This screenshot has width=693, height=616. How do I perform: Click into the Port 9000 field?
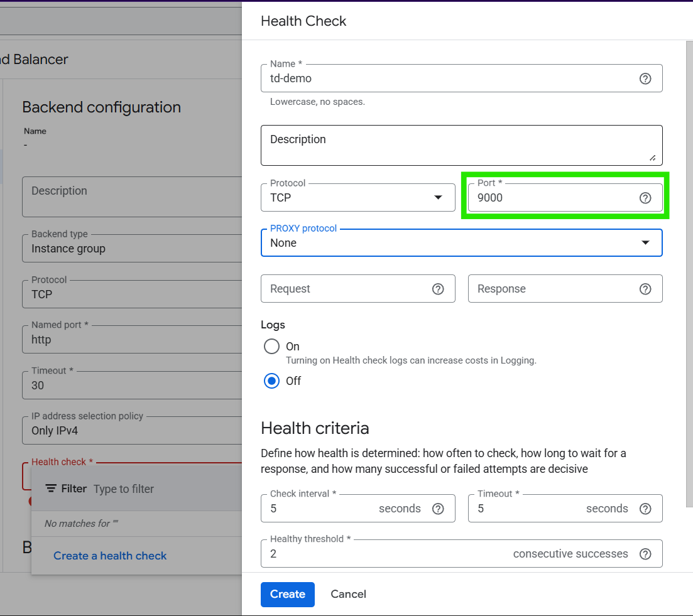[x=553, y=198]
